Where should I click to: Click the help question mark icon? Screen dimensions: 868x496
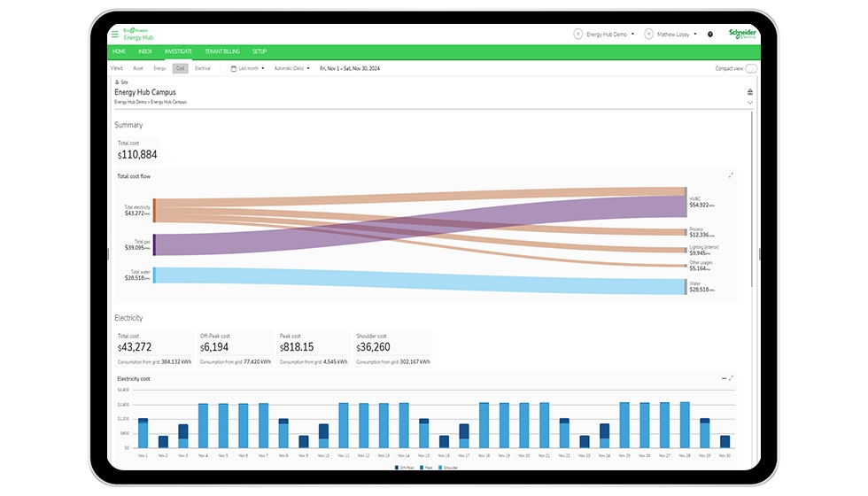[709, 34]
